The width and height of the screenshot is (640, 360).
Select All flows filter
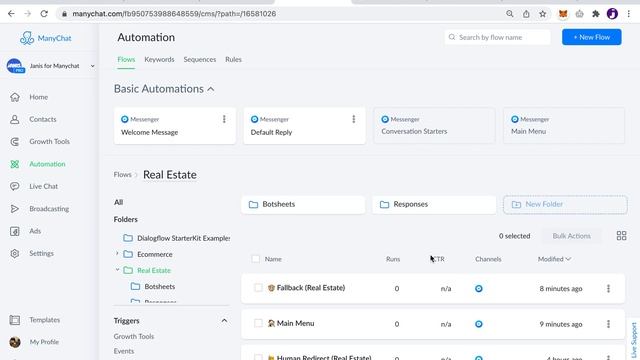coord(118,202)
